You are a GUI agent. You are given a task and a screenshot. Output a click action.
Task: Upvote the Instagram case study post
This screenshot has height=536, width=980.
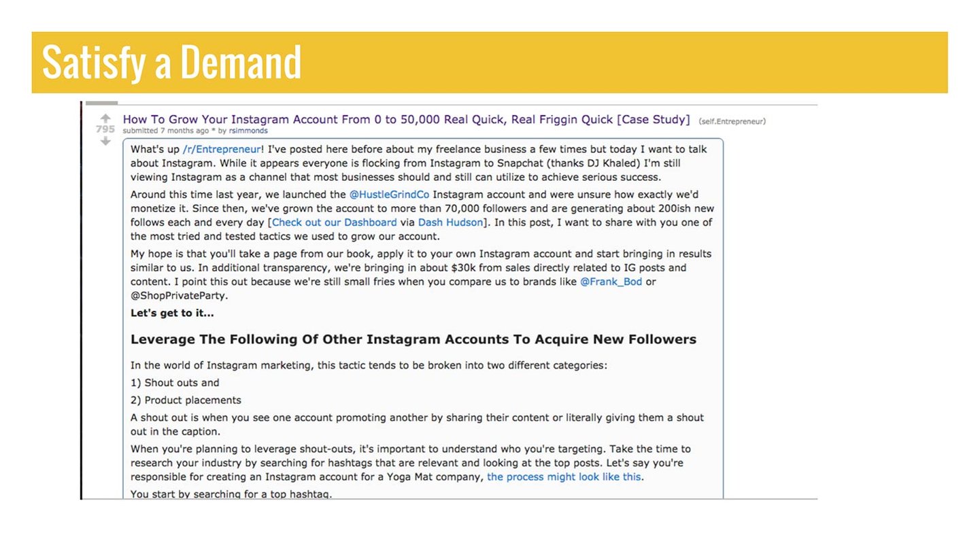coord(105,118)
